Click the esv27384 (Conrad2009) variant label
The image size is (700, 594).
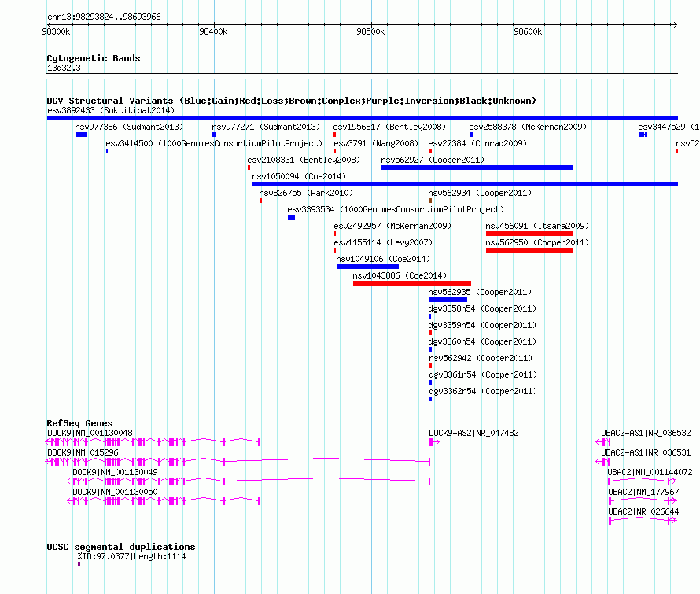click(477, 143)
